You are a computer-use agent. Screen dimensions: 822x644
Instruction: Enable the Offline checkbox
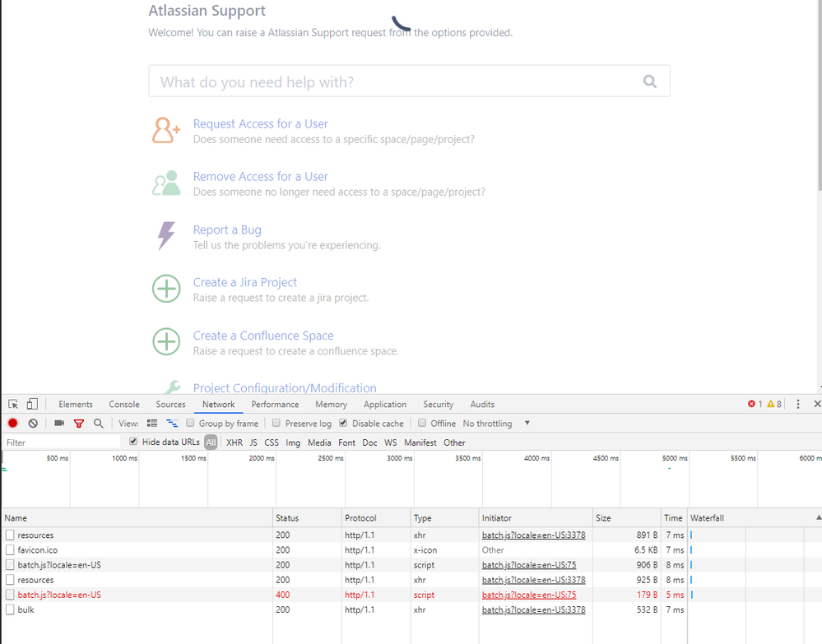pos(422,423)
